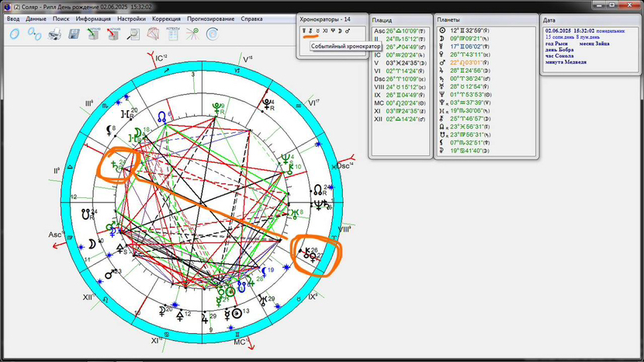Save the chart with the floppy icon
This screenshot has width=644, height=362.
tap(74, 34)
